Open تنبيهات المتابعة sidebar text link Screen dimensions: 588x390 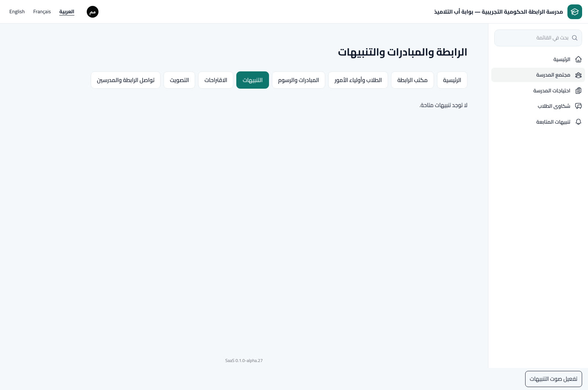553,122
